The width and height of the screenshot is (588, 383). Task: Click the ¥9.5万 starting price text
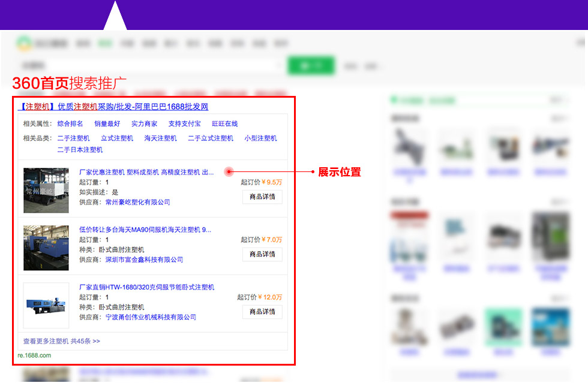[x=272, y=182]
